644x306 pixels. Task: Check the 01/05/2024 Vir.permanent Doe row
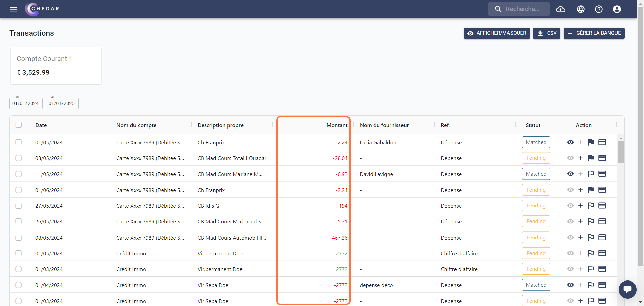tap(19, 253)
